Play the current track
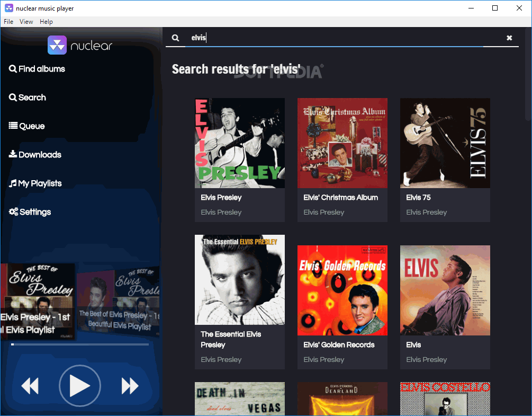The width and height of the screenshot is (532, 416). point(80,386)
